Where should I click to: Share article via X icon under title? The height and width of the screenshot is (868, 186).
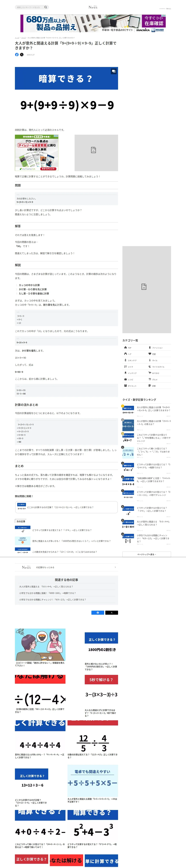point(22,55)
